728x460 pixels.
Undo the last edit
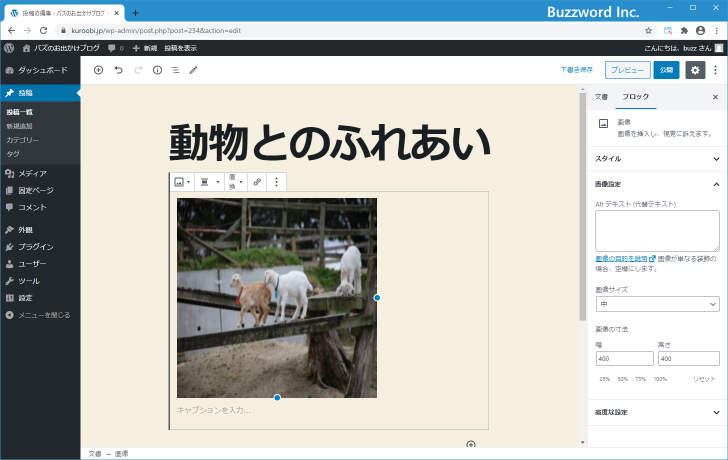[118, 70]
